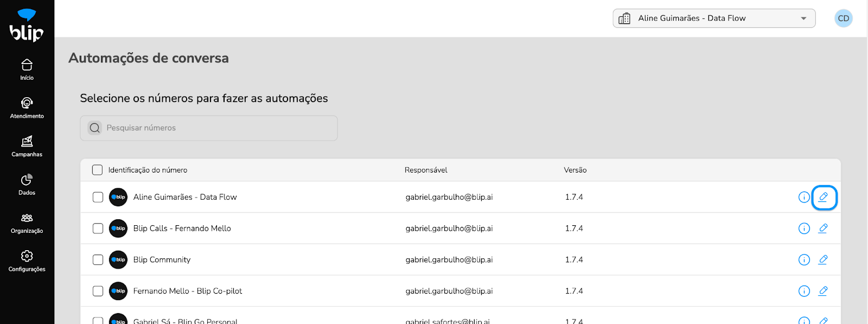Open Configurações gear icon
This screenshot has width=868, height=324.
(x=27, y=256)
